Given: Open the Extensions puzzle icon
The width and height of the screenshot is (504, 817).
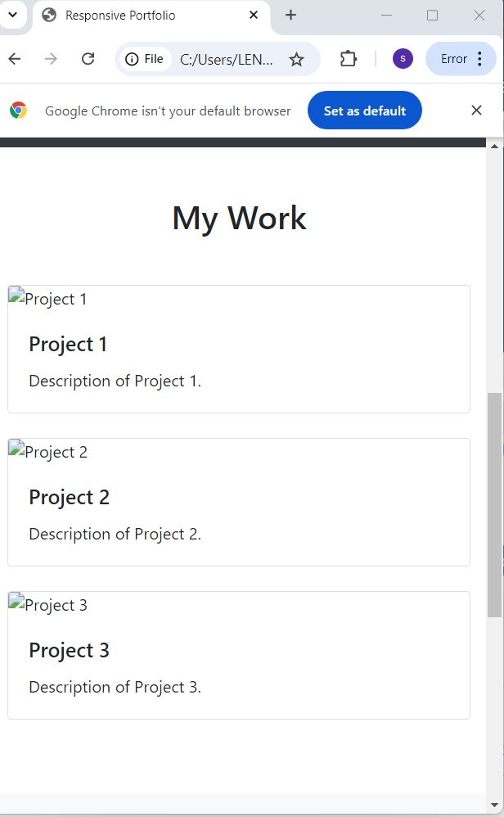Looking at the screenshot, I should point(349,59).
